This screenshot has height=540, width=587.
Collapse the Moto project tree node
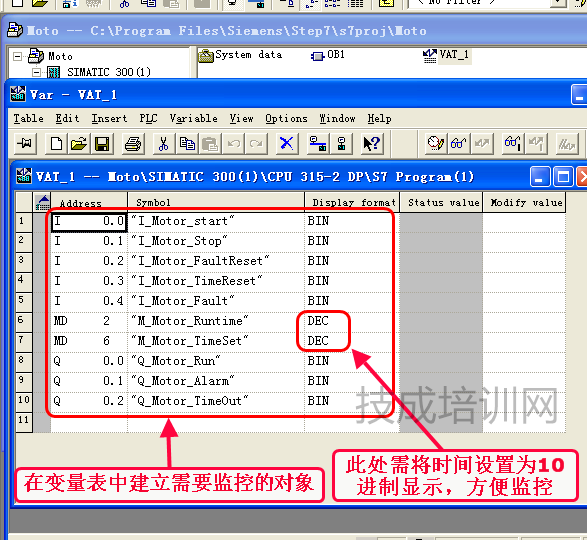(x=17, y=57)
